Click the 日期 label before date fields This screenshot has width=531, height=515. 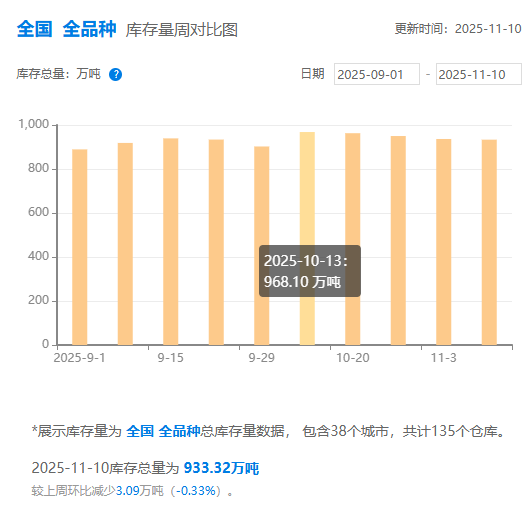coord(313,73)
